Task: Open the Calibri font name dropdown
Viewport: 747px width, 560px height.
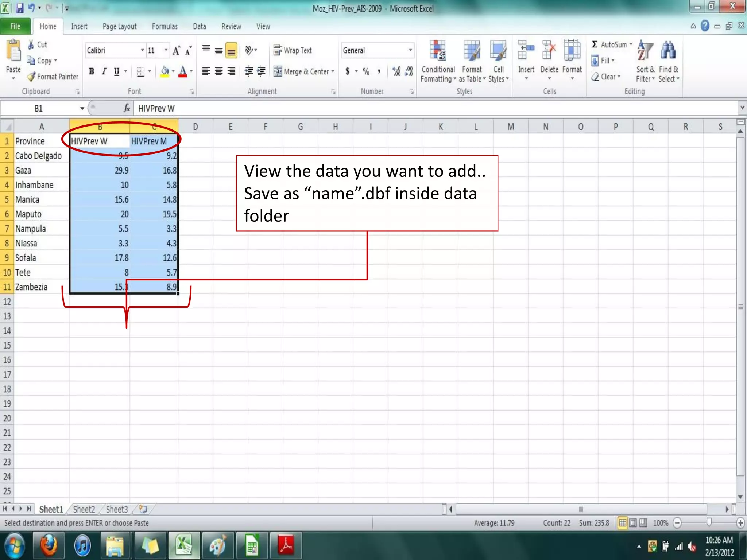Action: coord(142,50)
